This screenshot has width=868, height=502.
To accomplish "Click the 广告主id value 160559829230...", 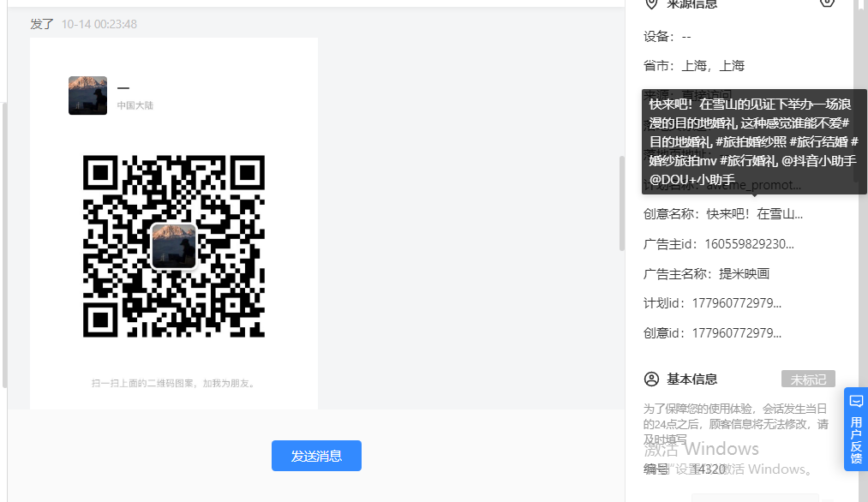I will [x=749, y=244].
